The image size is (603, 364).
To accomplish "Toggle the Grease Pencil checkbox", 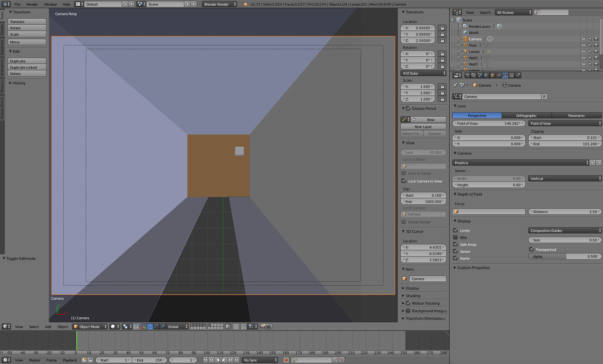I will click(x=408, y=108).
